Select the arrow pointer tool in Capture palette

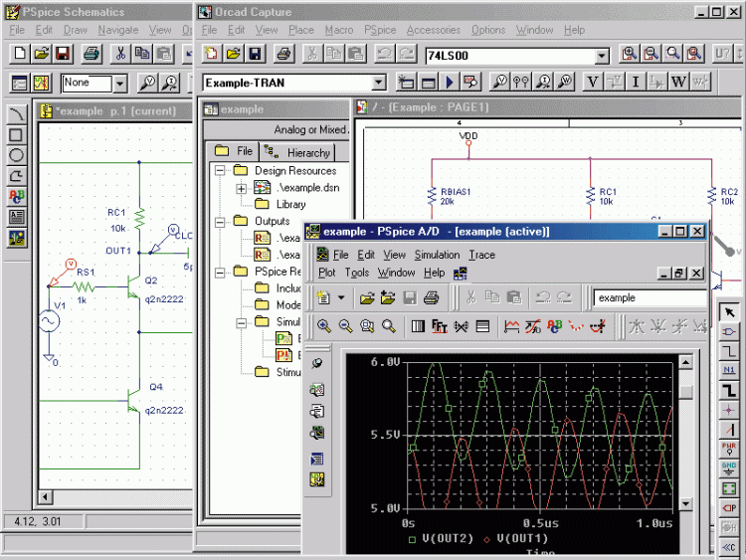coord(729,312)
